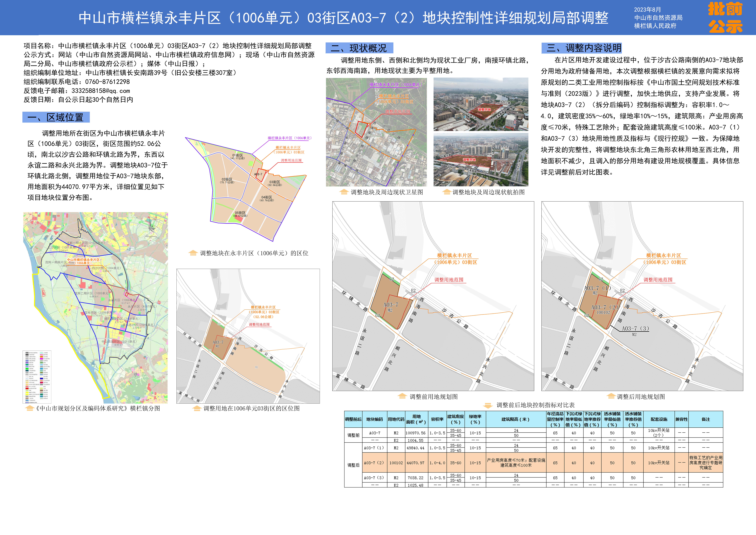Screen dimensions: 756x535
Task: Open the 横栏镇 town zoning map image
Action: 95,308
